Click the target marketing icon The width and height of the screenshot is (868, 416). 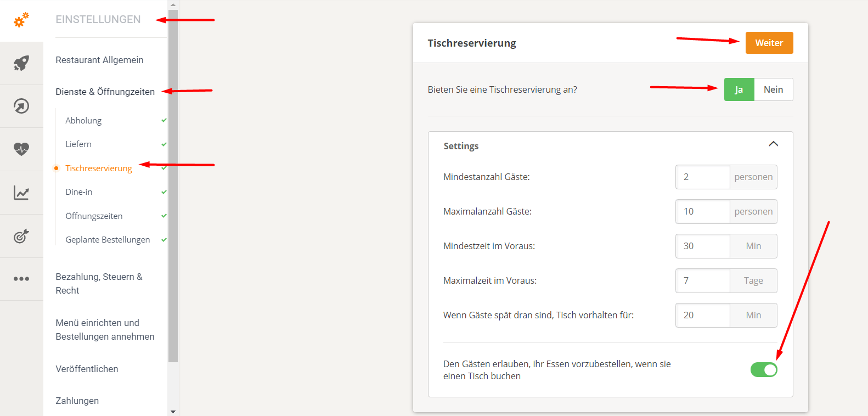21,236
